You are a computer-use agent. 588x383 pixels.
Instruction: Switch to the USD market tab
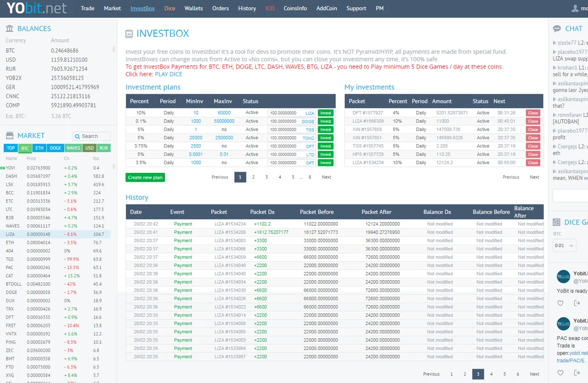[x=89, y=148]
